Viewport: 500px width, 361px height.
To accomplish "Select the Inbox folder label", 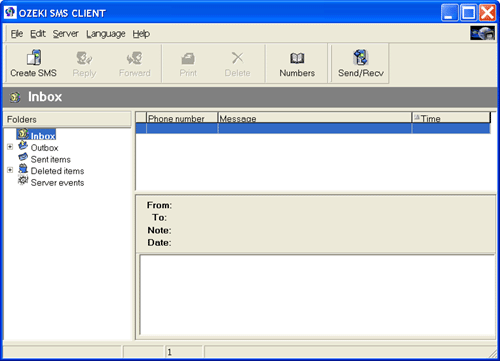I will [x=43, y=136].
